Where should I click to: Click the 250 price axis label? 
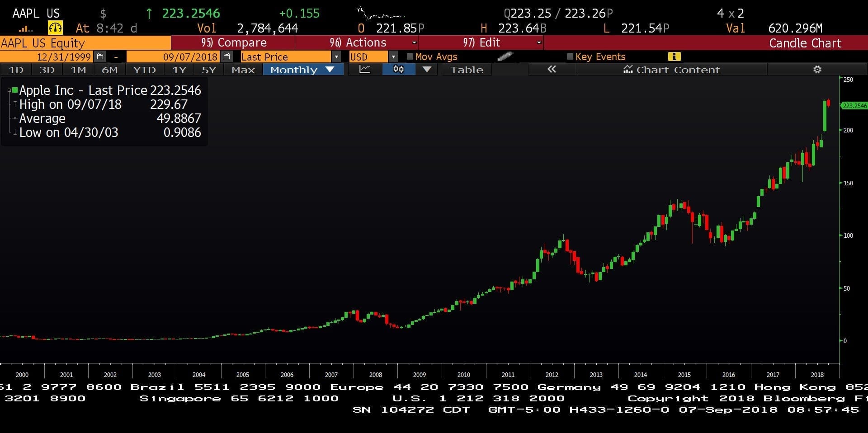848,80
